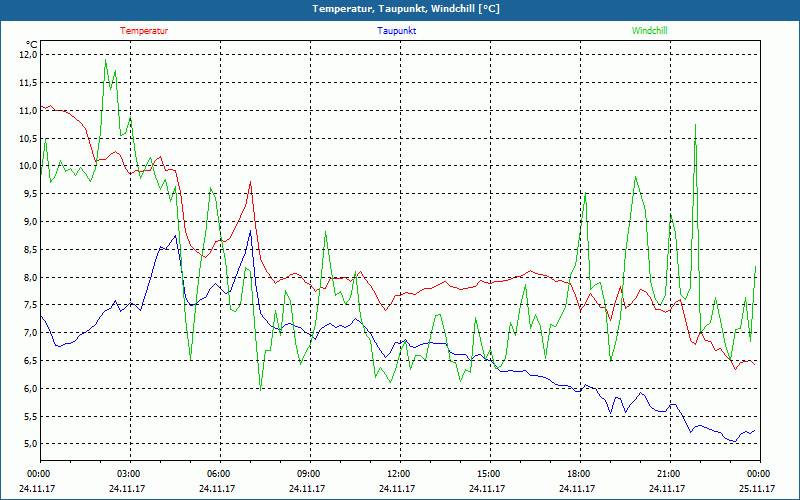The image size is (800, 500).
Task: Click the 9,5 y-axis value
Action: point(30,194)
